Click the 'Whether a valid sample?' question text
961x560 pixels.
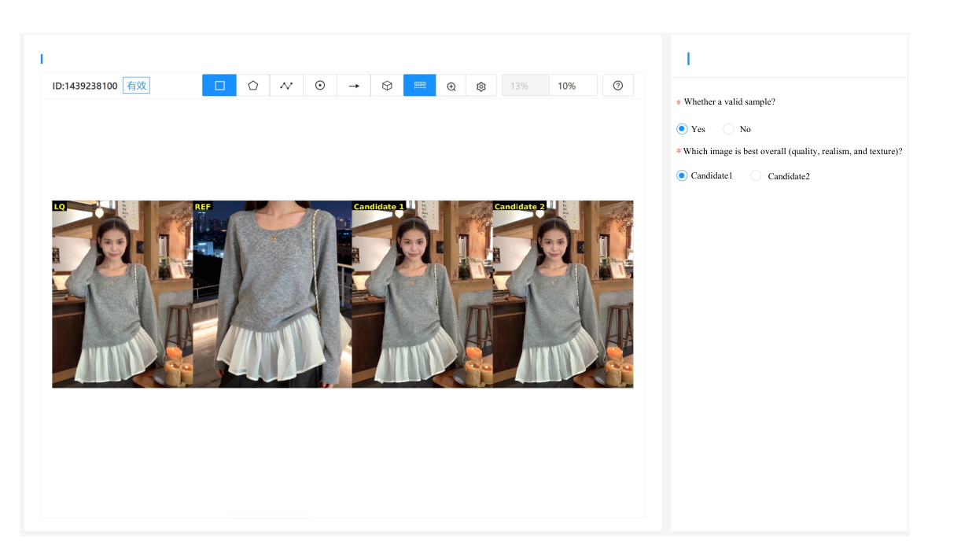(x=730, y=102)
